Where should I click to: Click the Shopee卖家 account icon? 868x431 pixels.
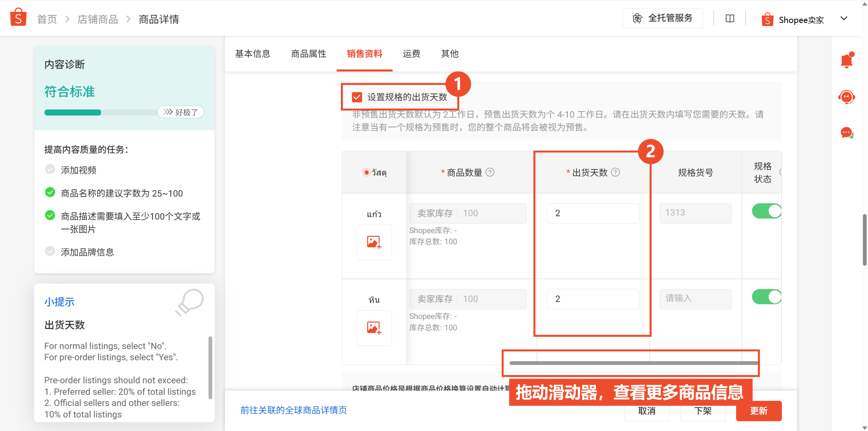[767, 19]
